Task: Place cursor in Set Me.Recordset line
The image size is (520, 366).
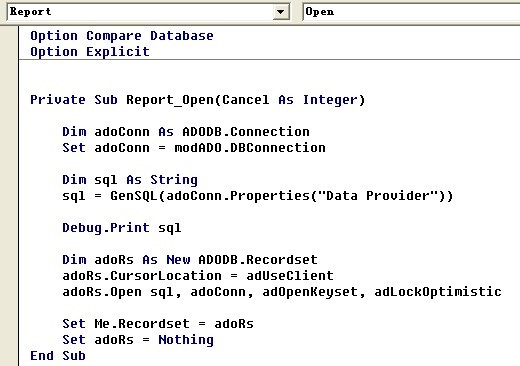Action: click(x=158, y=324)
